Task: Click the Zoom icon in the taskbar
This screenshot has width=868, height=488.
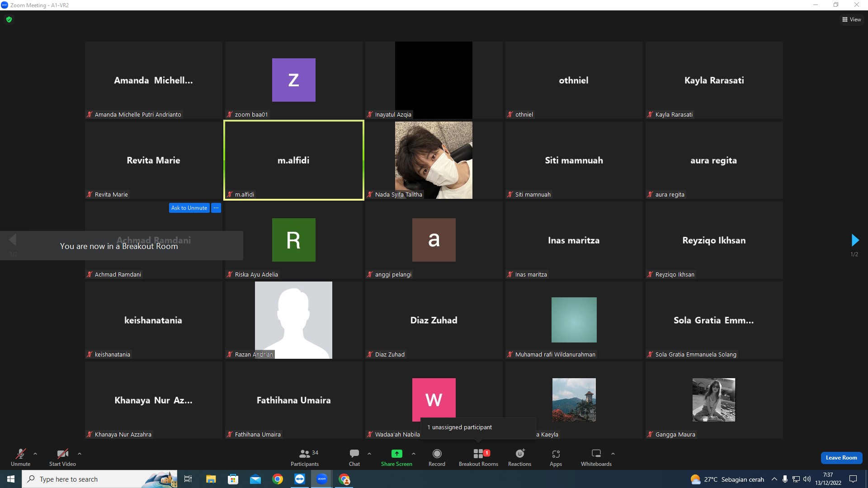Action: 322,479
